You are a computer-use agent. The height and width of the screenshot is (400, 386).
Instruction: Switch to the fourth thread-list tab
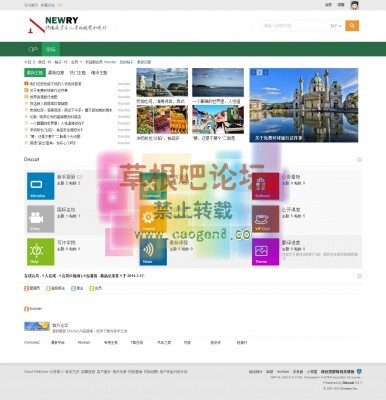(99, 73)
